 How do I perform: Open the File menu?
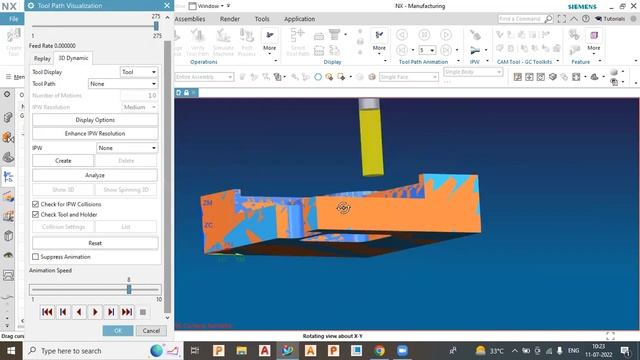click(x=13, y=19)
